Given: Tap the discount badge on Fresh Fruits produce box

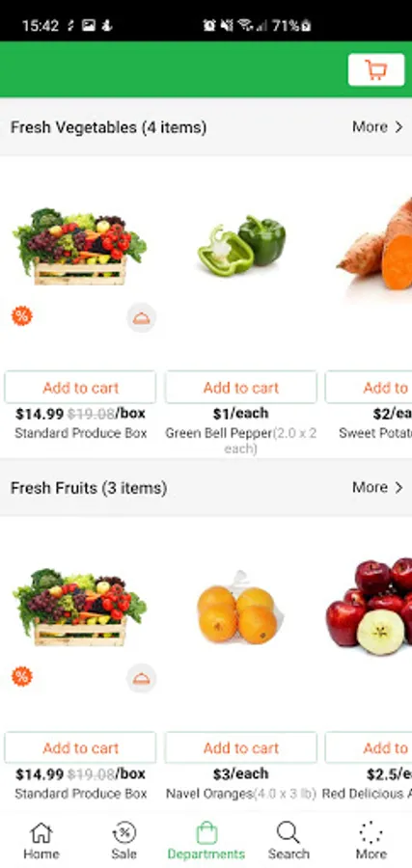Looking at the screenshot, I should (x=22, y=676).
